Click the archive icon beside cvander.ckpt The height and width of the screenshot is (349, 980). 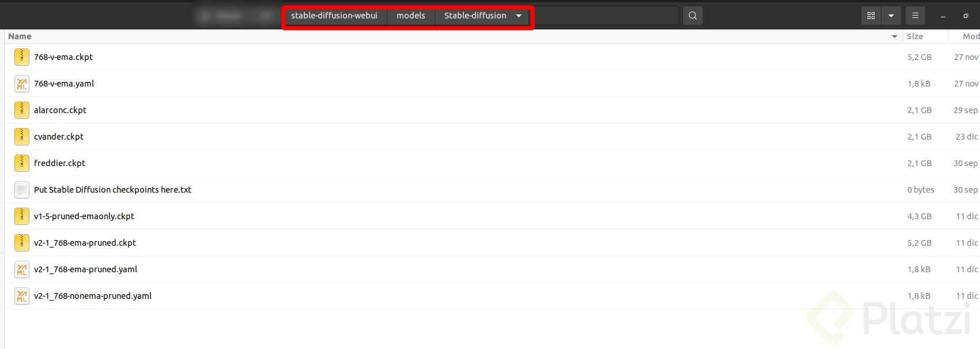pos(22,137)
